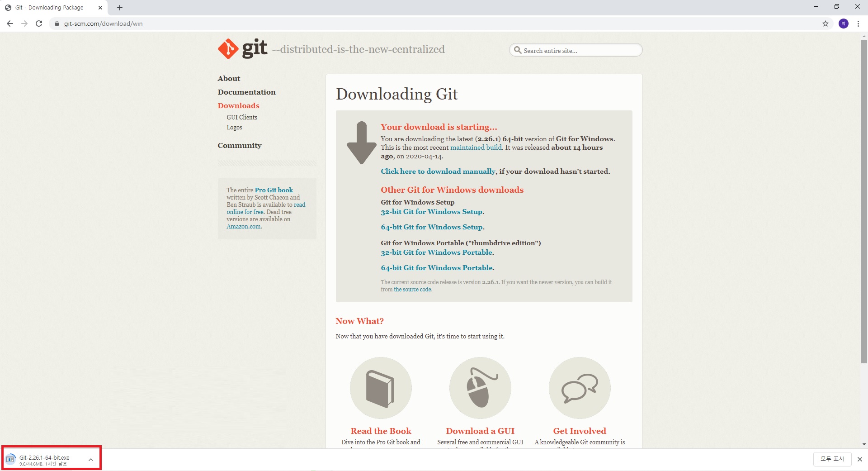Image resolution: width=868 pixels, height=471 pixels.
Task: Open the About section
Action: 229,79
